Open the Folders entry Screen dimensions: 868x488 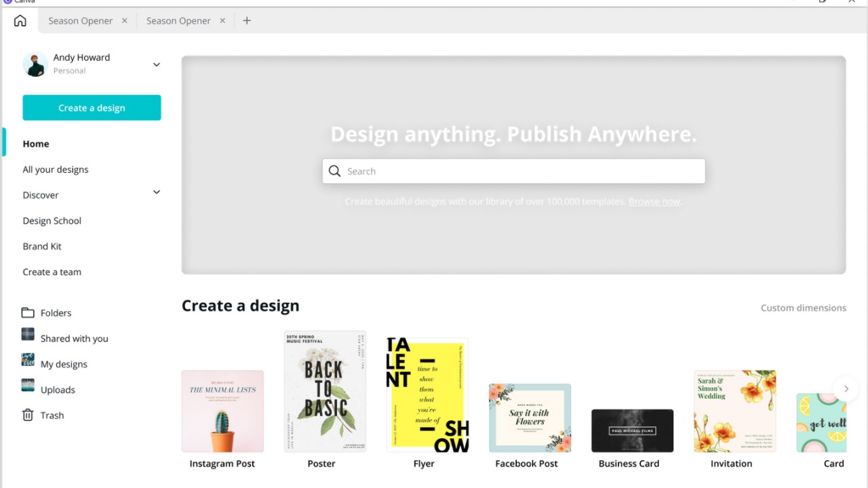(x=56, y=313)
